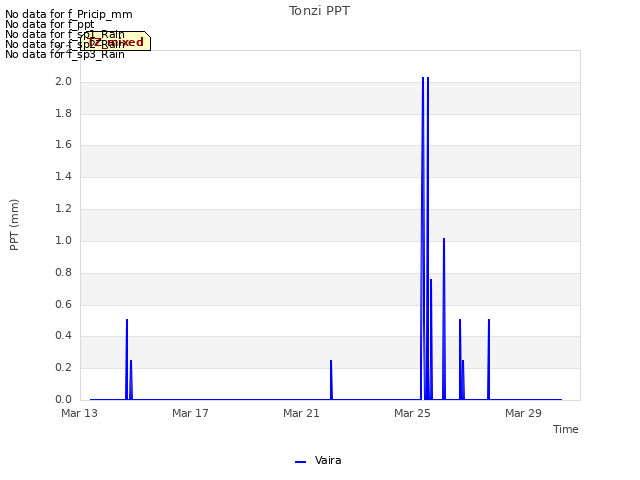Click the blue Vaira legend line swatch
The height and width of the screenshot is (480, 640).
[300, 462]
